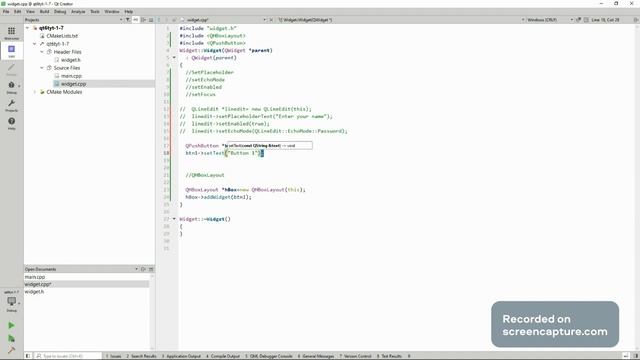Collapse the qt6tyt-1-7 target node
640x360 pixels.
[35, 44]
